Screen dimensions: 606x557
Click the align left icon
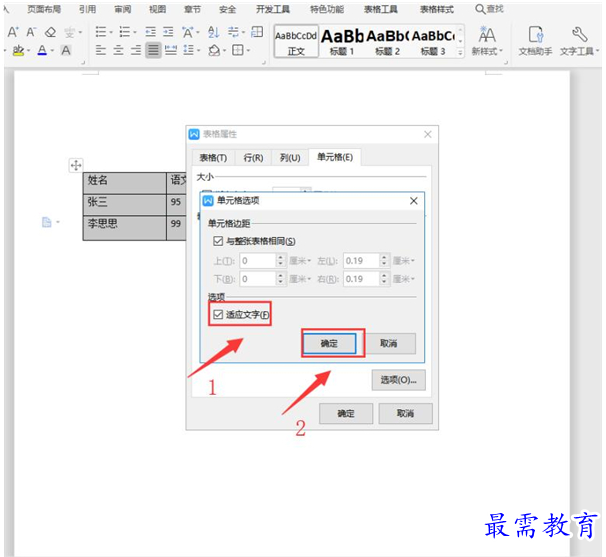click(x=100, y=50)
